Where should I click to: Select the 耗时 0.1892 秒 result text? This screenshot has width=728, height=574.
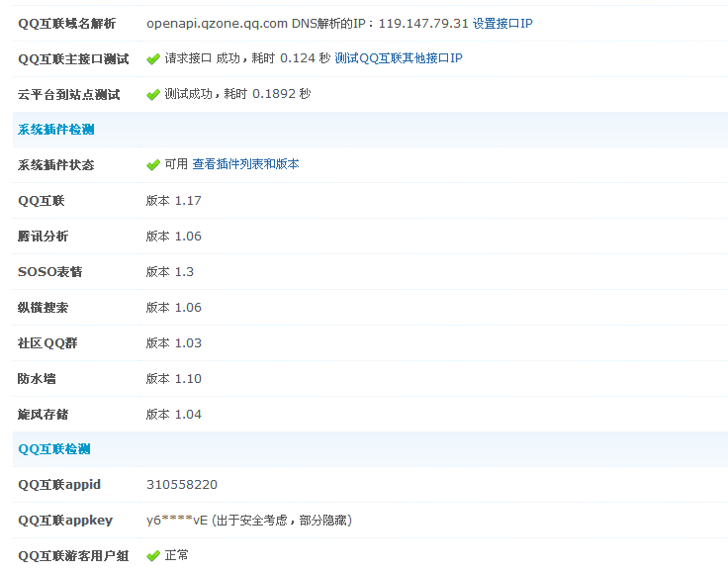point(267,94)
